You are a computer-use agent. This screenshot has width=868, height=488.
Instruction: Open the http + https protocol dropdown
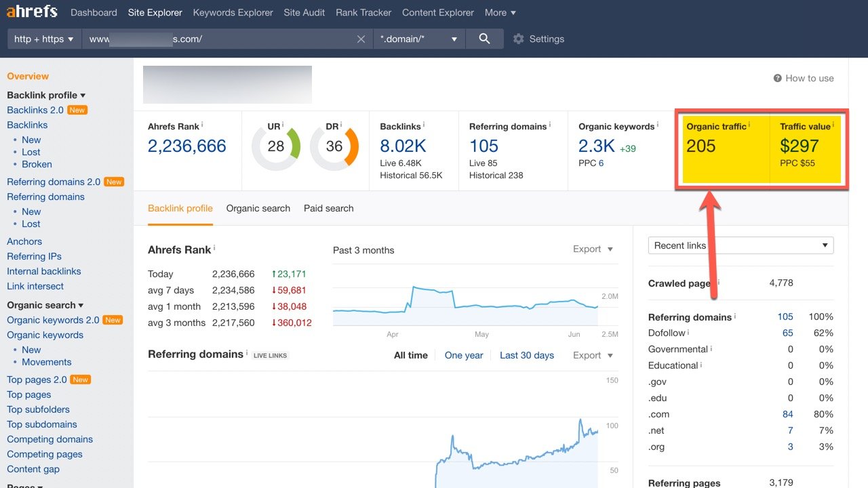(44, 39)
